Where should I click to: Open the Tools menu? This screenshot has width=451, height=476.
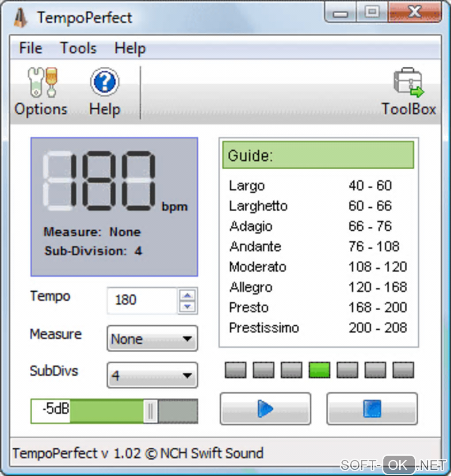pos(78,48)
